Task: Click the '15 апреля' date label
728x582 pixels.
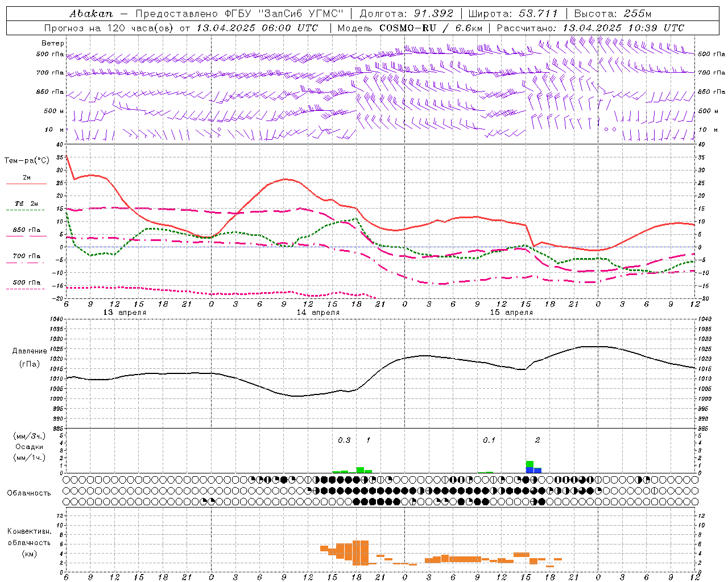Action: tap(511, 313)
